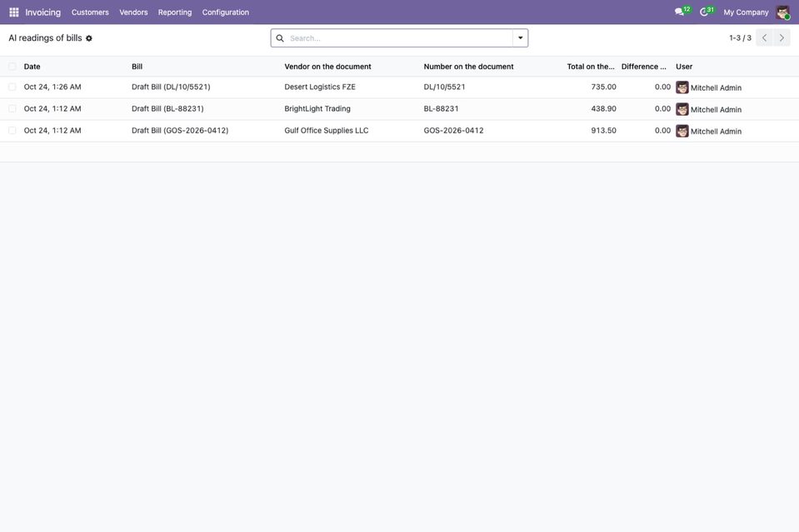The image size is (799, 532).
Task: Expand the search options dropdown arrow
Action: [520, 38]
